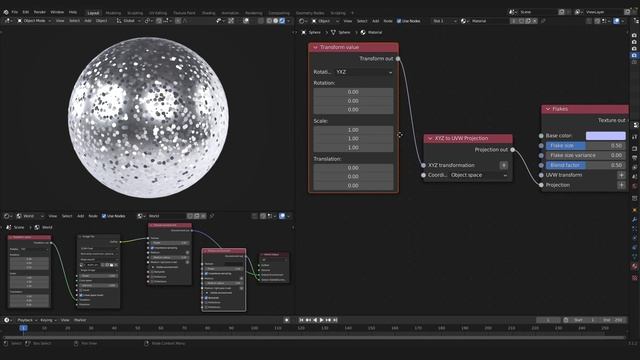Image resolution: width=640 pixels, height=360 pixels.
Task: Click the view layer icon beside ViewLayer field
Action: 578,12
